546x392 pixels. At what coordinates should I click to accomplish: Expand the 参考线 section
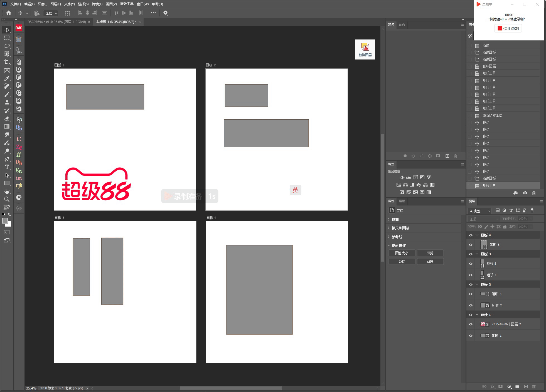(389, 237)
